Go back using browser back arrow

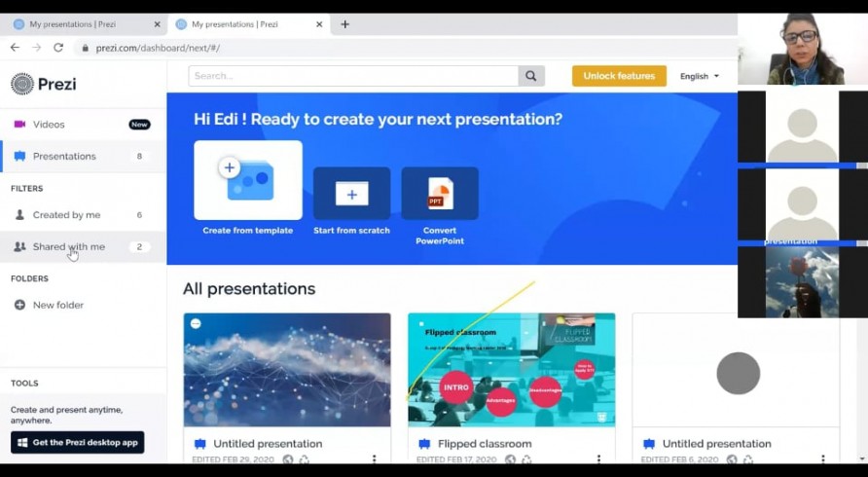[15, 48]
